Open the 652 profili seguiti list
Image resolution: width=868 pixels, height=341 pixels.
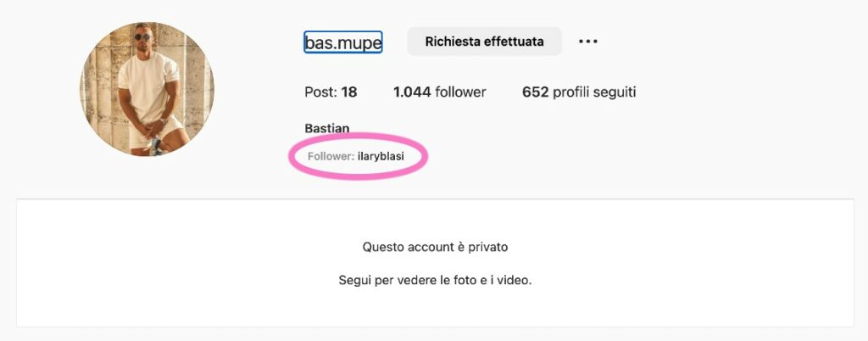[x=579, y=92]
